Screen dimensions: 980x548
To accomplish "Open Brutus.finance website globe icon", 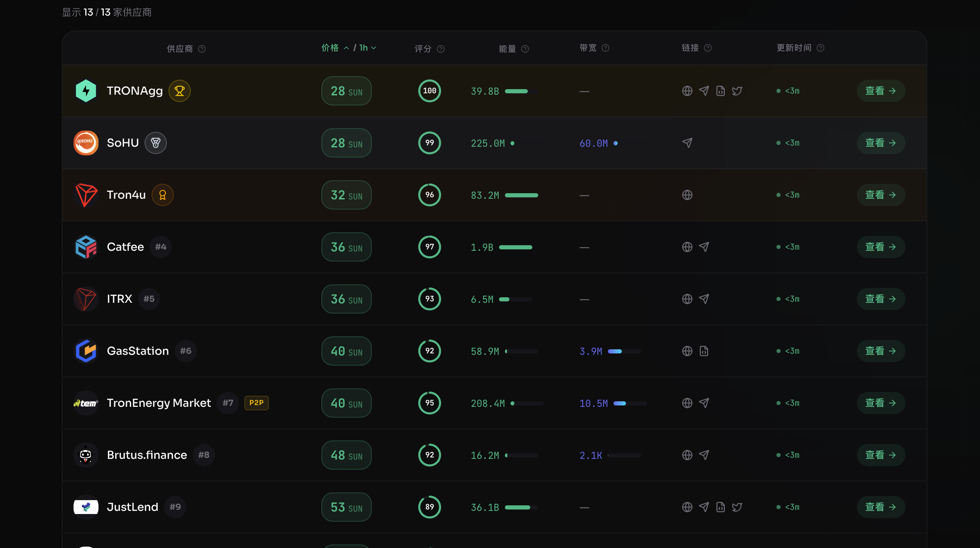I will tap(687, 455).
